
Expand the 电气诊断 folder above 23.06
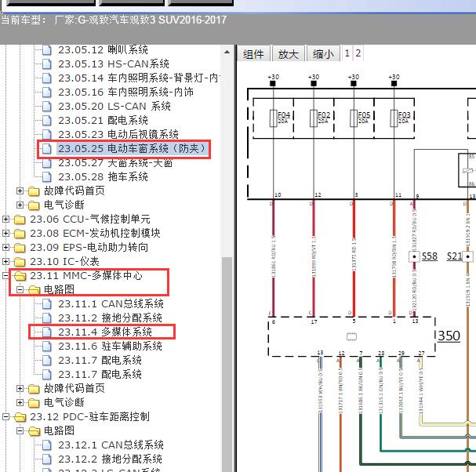pyautogui.click(x=20, y=205)
